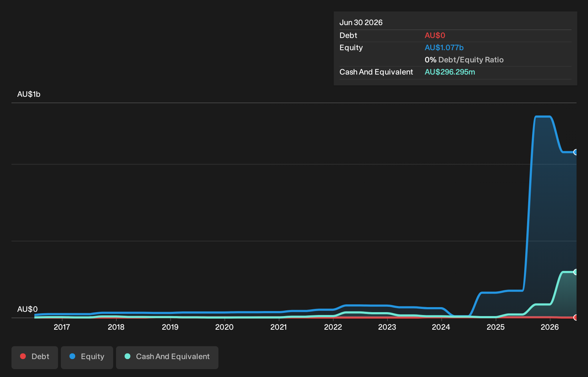
Task: Toggle the Debt series legend button
Action: coord(35,357)
